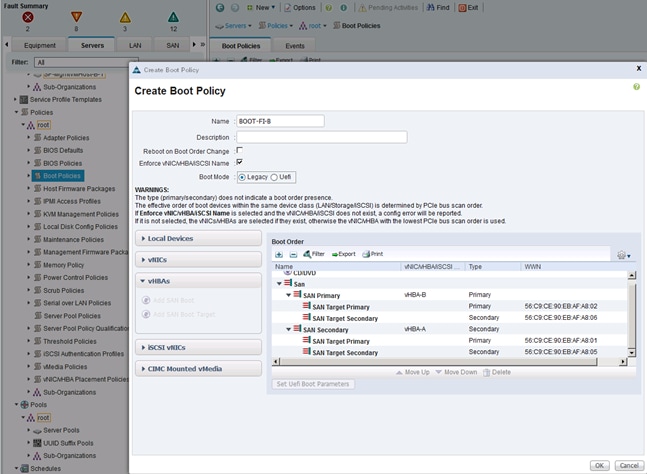Viewport: 647px width, 474px height.
Task: Expand Service Profile Templates node
Action: click(x=15, y=99)
